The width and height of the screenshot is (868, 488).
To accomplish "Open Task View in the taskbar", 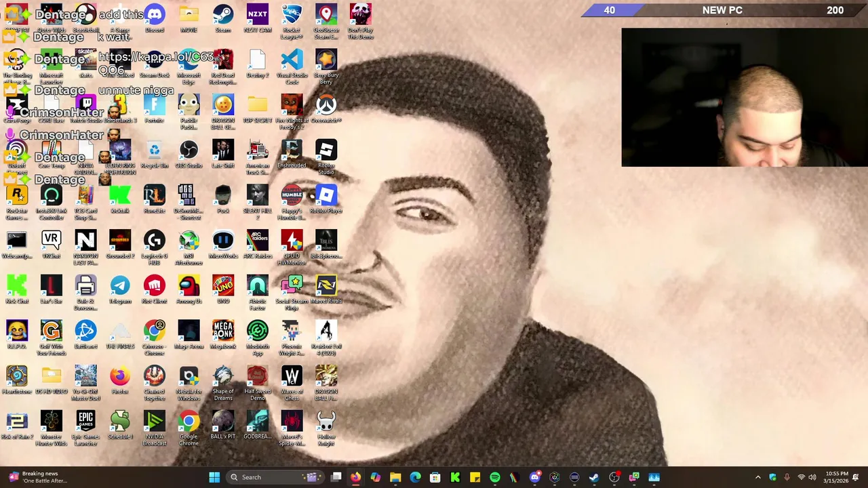I will [336, 477].
